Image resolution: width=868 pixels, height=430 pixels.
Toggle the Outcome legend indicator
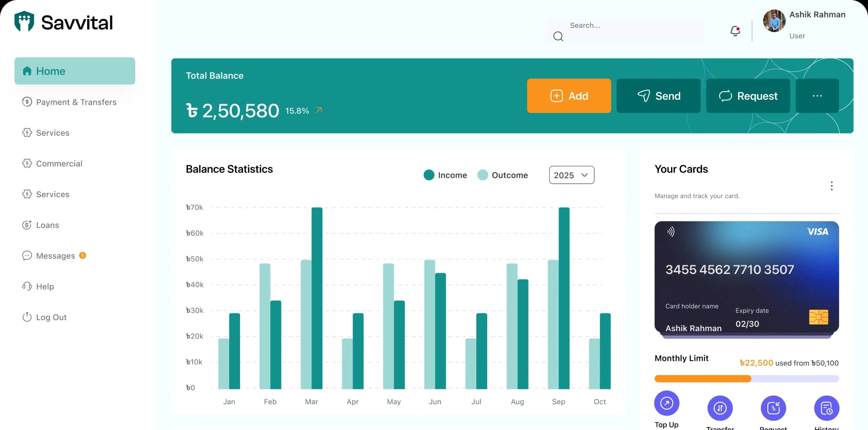coord(483,175)
